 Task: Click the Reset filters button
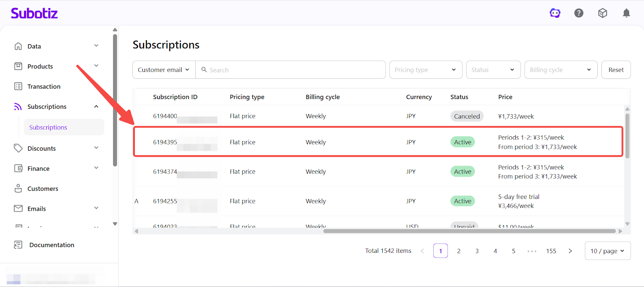pyautogui.click(x=616, y=70)
